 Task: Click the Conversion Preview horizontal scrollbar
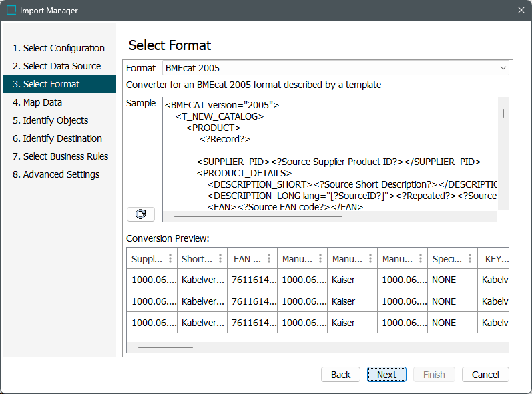click(166, 347)
